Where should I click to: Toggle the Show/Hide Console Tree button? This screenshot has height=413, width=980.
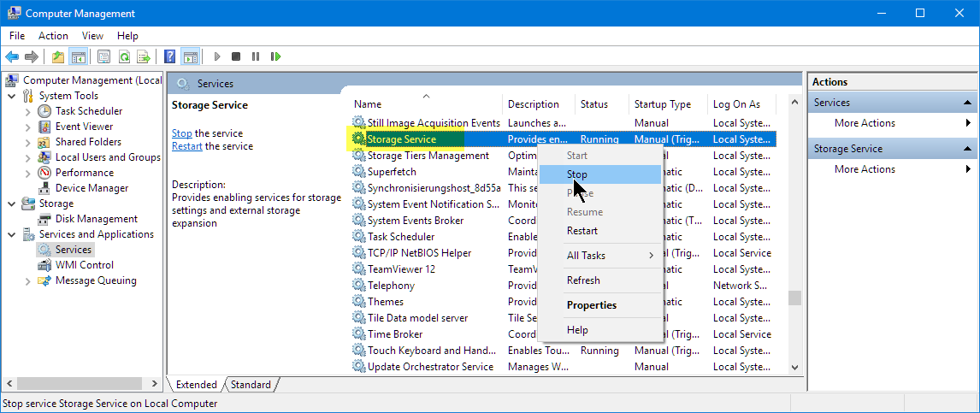[78, 56]
